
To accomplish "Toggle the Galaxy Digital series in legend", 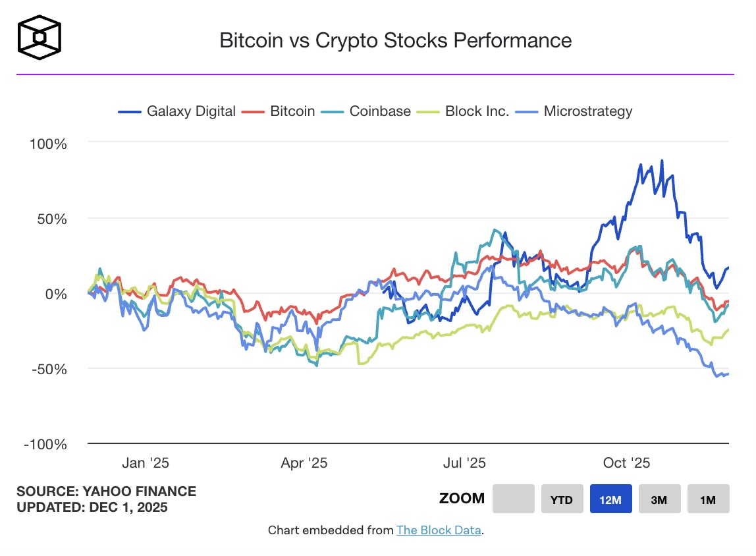I will point(190,111).
